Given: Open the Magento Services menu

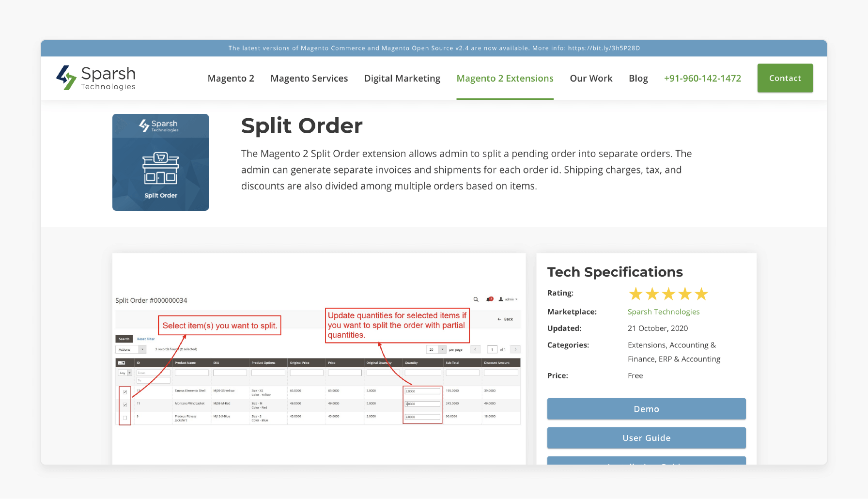Looking at the screenshot, I should (309, 78).
